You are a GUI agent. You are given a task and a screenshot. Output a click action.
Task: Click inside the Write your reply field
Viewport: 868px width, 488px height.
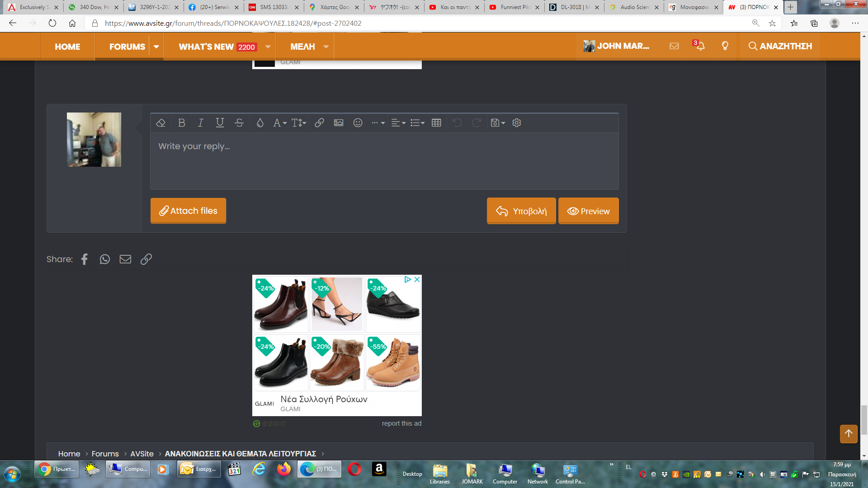pos(384,161)
